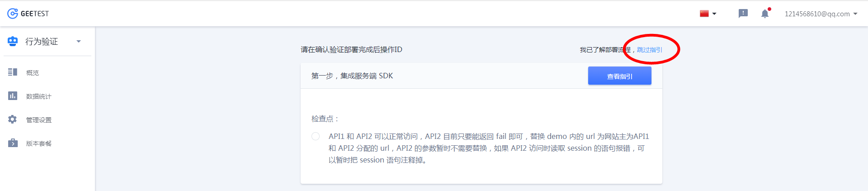Click the 数据统计 bar chart icon
868x191 pixels.
[x=13, y=96]
